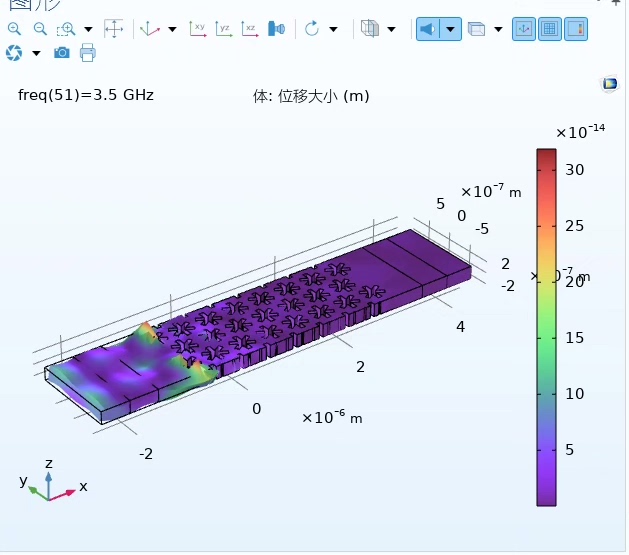
Task: Click the wireframe box rendering icon
Action: 477,29
